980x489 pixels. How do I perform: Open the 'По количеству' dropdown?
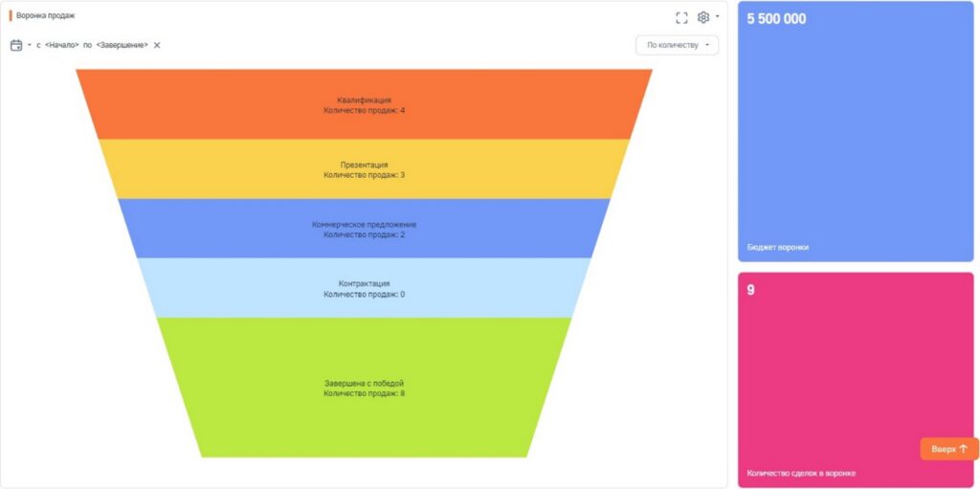[677, 45]
